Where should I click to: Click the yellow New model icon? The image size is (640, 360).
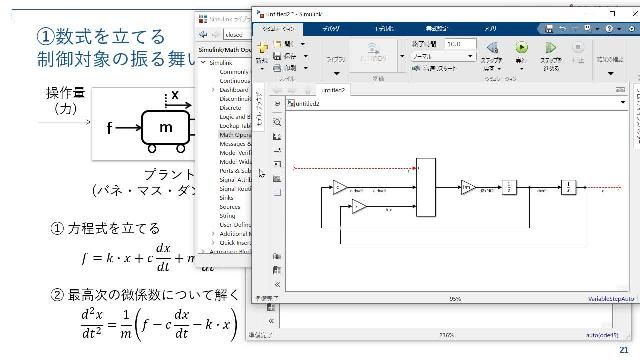point(262,49)
